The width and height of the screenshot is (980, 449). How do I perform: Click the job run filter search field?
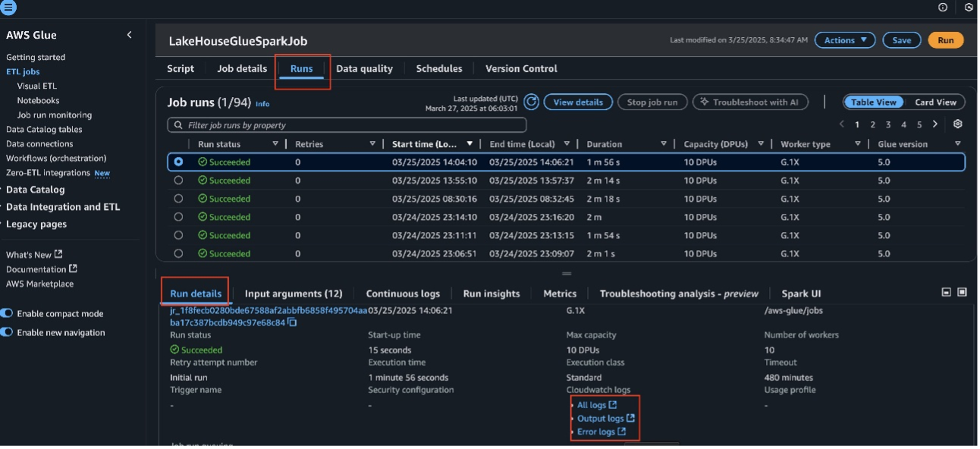347,125
